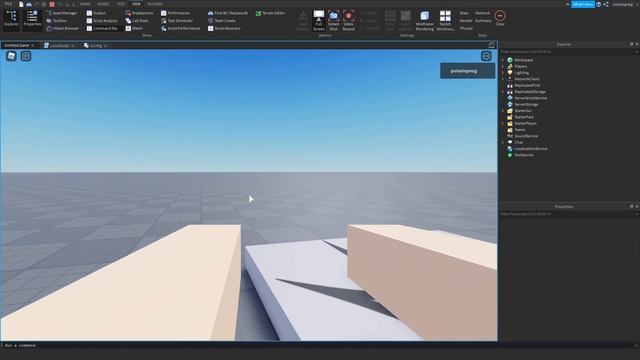The image size is (640, 360).
Task: Open the Performance window
Action: [x=175, y=13]
